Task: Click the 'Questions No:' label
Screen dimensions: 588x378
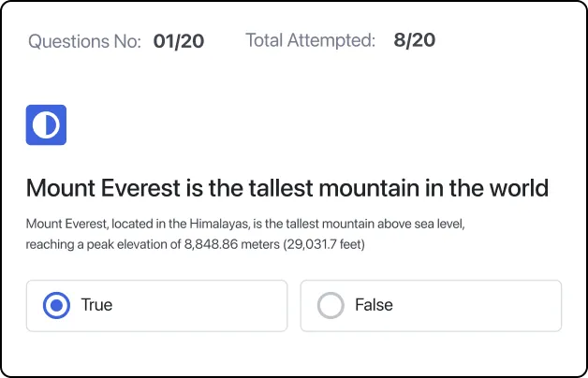Action: tap(85, 41)
